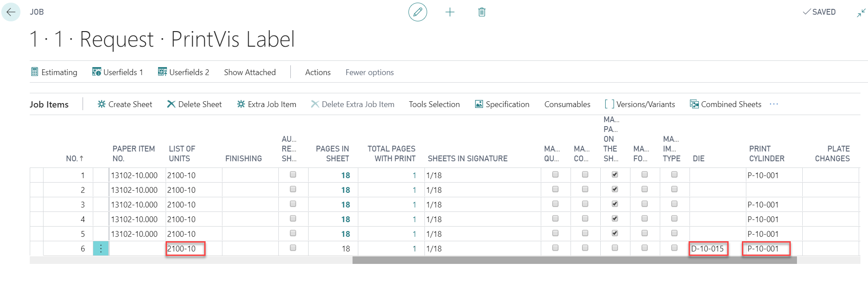Toggle row 2 Auto Reduce Sheet checkbox
The height and width of the screenshot is (291, 868).
293,189
